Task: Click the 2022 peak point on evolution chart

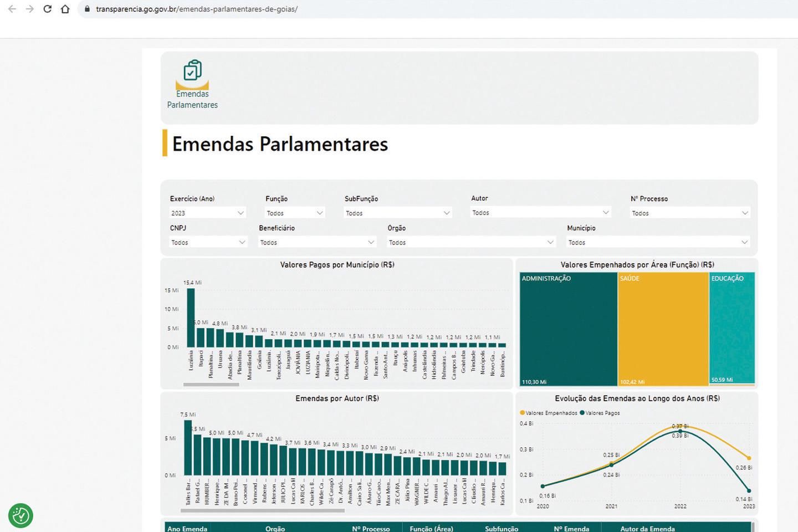Action: tap(681, 431)
